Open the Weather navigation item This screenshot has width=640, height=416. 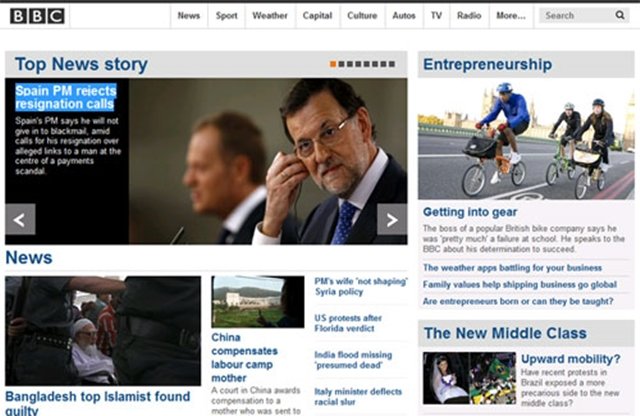coord(270,16)
